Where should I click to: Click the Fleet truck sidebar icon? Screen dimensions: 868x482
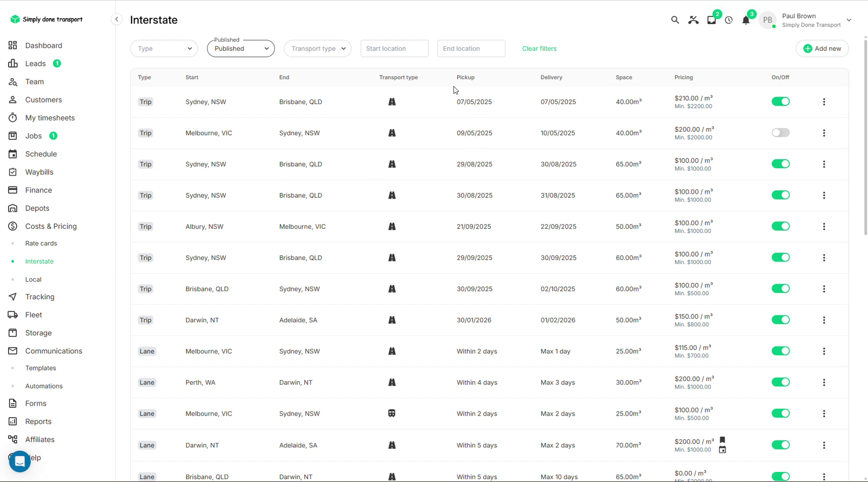coord(13,315)
